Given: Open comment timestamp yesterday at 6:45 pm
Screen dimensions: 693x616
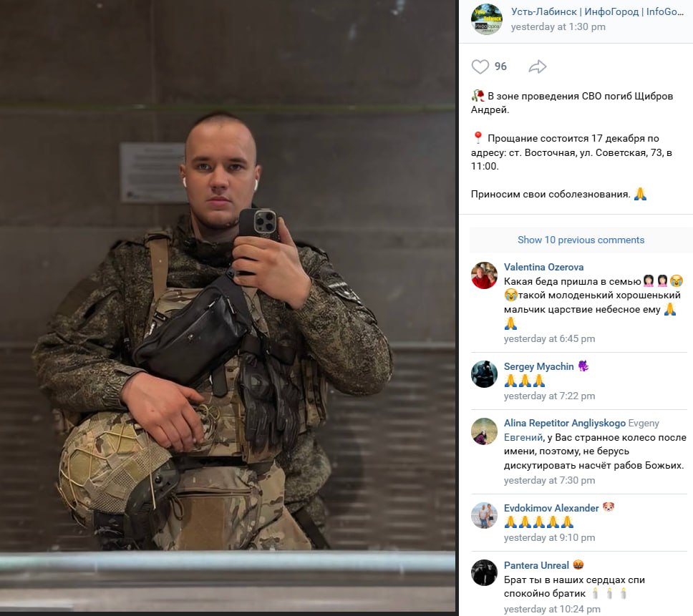Looking at the screenshot, I should coord(549,338).
